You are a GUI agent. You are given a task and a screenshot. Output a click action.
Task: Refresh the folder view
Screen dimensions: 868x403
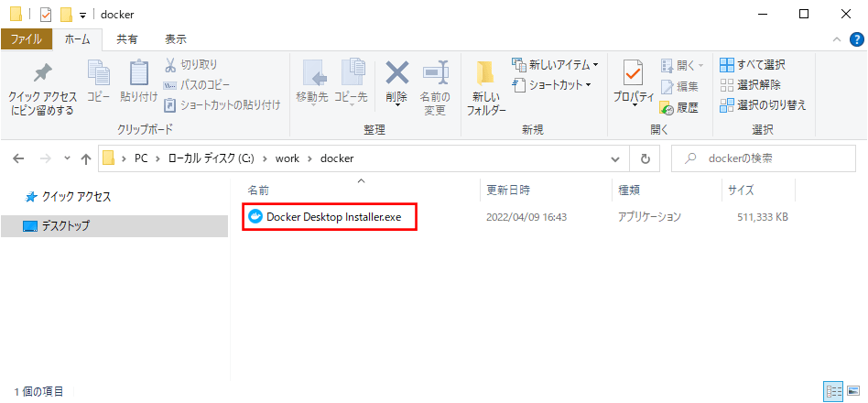[x=645, y=158]
